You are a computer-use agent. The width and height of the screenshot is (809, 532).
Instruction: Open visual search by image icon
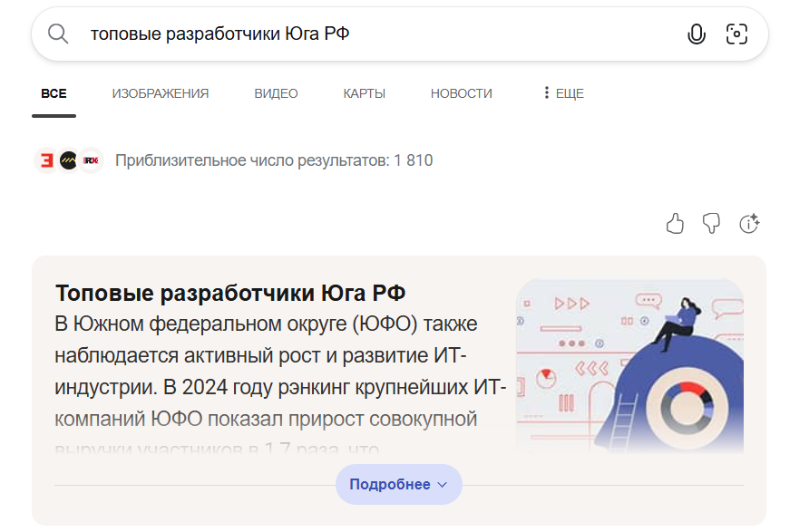736,34
